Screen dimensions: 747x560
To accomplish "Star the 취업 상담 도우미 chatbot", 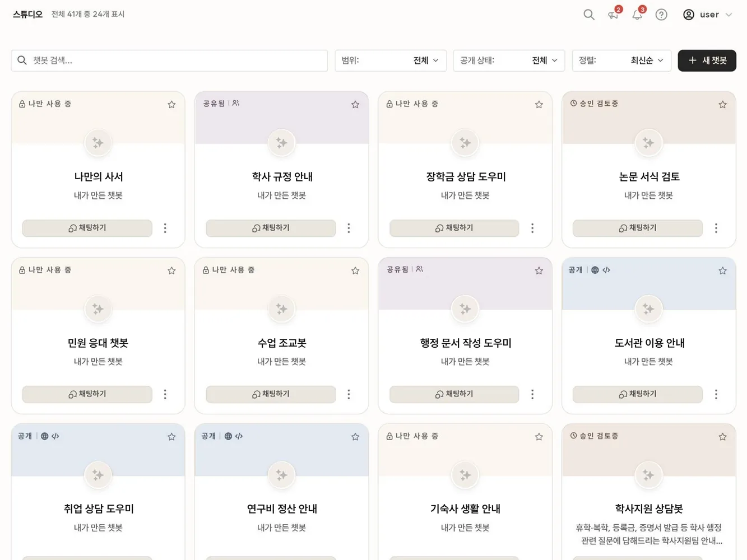I will [x=171, y=437].
